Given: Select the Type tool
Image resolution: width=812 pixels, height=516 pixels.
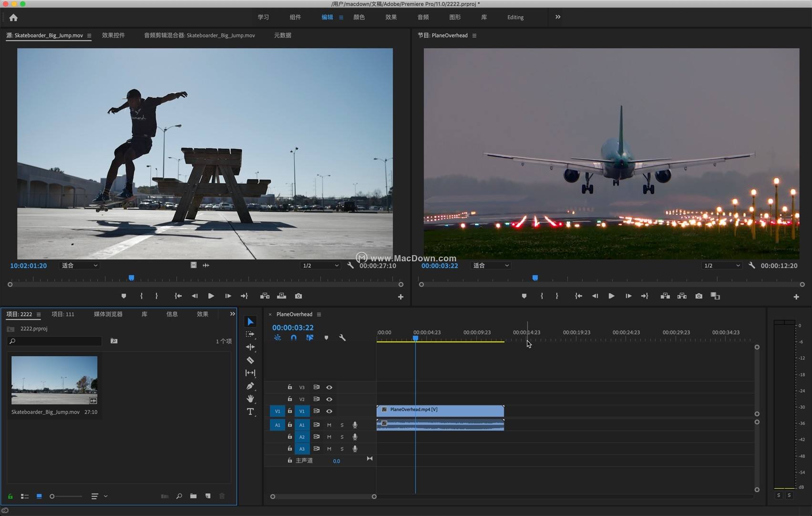Looking at the screenshot, I should (250, 412).
